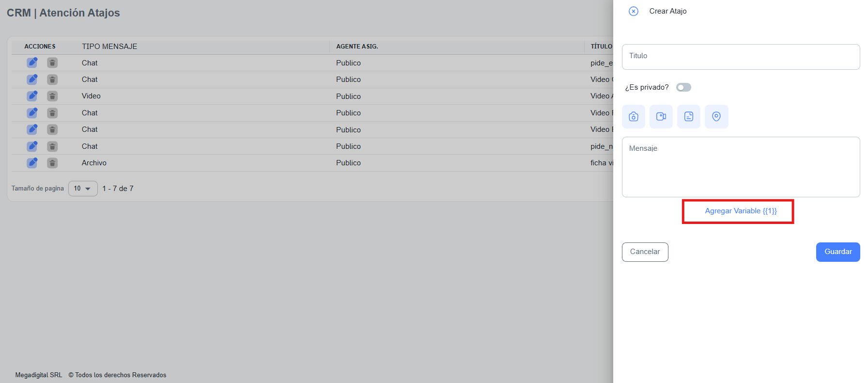Focus the Titulo input field

[741, 57]
